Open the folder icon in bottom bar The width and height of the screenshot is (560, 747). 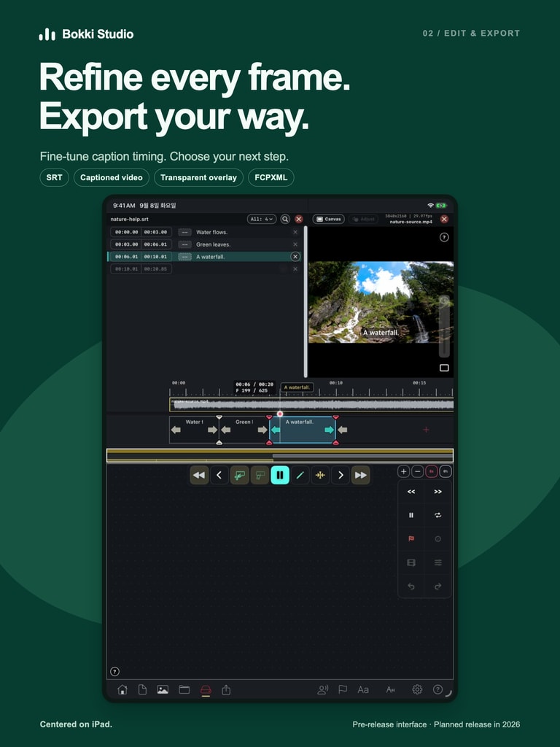(184, 689)
